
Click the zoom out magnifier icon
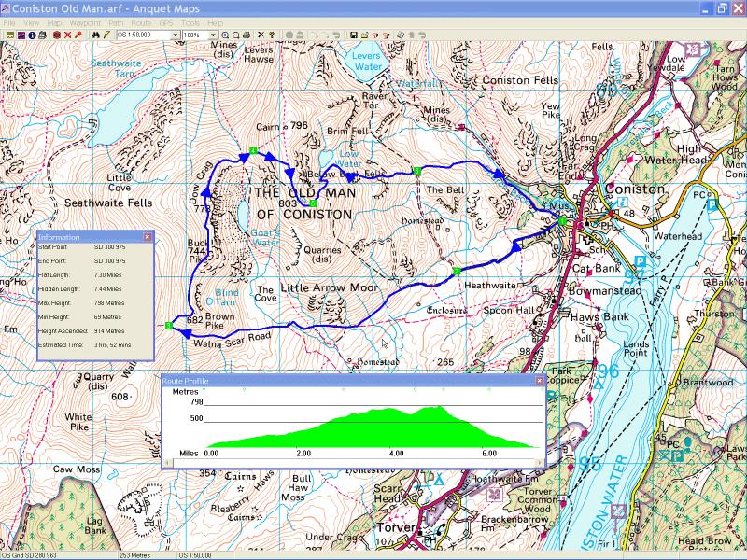236,35
